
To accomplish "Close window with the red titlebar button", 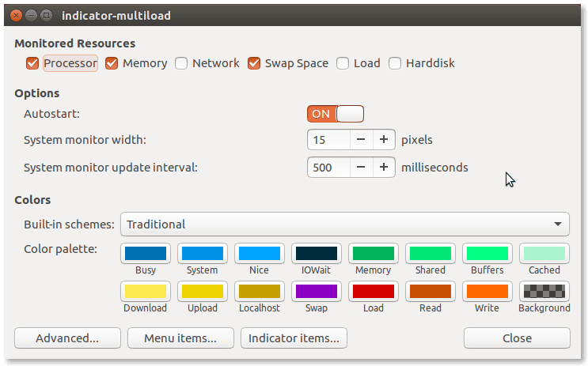I will pos(16,15).
